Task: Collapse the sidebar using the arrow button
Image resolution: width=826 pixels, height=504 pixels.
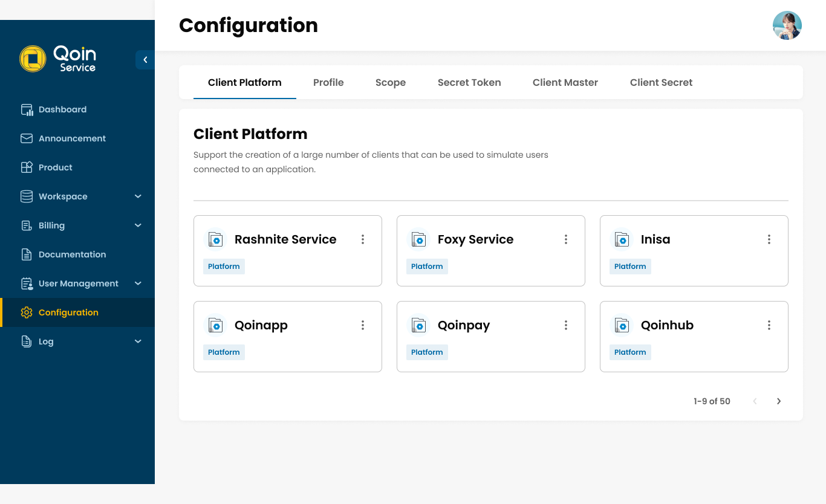Action: (x=145, y=60)
